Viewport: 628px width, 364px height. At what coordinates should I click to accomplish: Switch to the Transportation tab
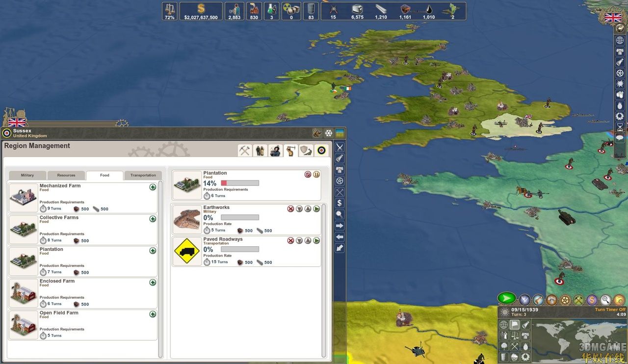[143, 175]
